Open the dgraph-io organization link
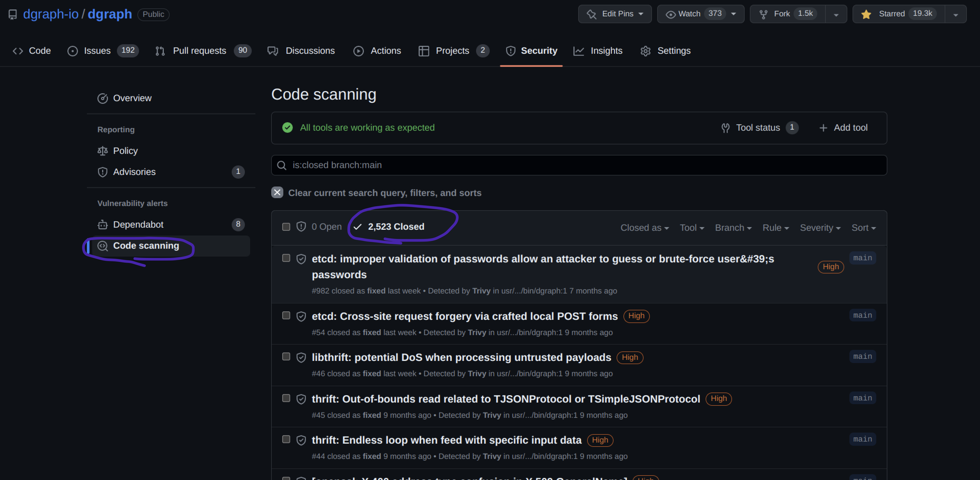This screenshot has width=980, height=480. coord(51,14)
